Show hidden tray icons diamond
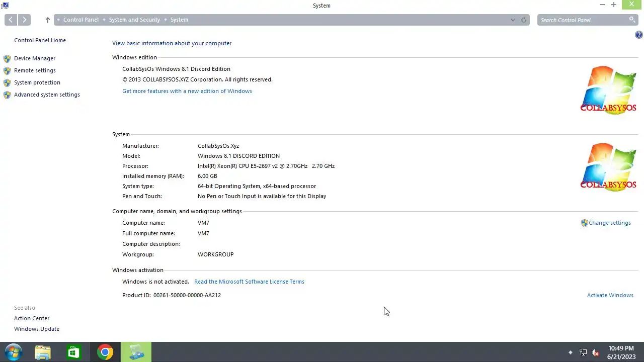This screenshot has height=362, width=644. (570, 352)
